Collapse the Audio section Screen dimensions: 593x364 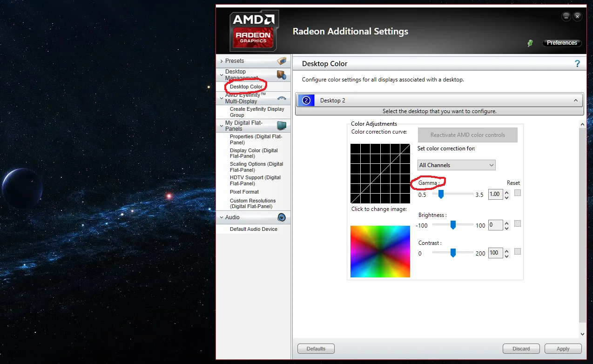pyautogui.click(x=222, y=217)
